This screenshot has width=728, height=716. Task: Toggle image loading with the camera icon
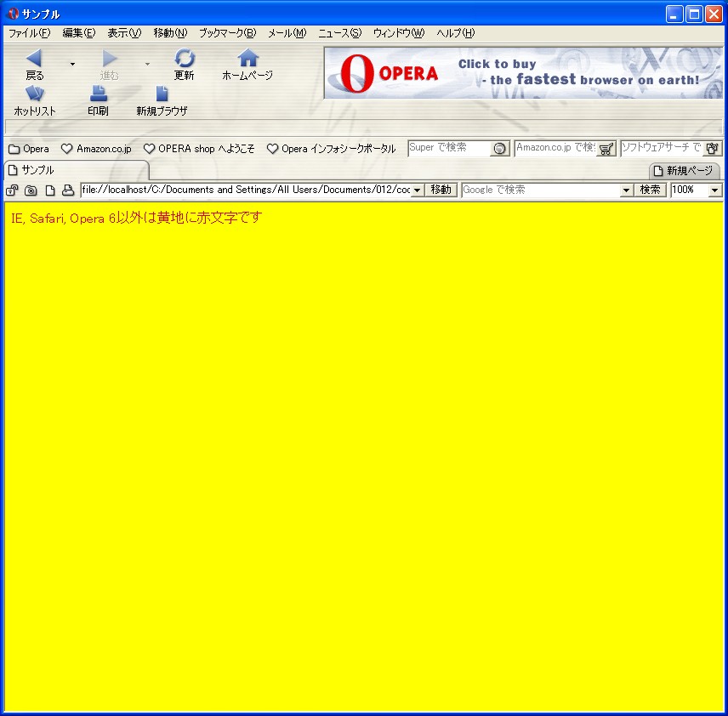point(31,190)
